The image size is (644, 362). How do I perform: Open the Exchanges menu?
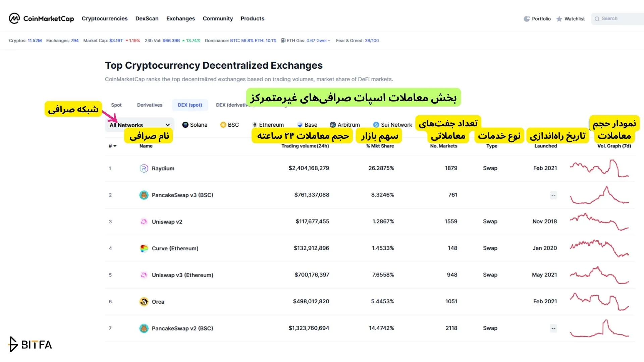(180, 18)
